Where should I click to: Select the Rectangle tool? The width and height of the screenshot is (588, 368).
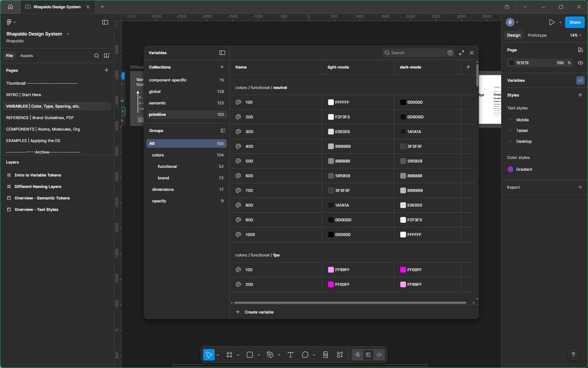tap(249, 355)
